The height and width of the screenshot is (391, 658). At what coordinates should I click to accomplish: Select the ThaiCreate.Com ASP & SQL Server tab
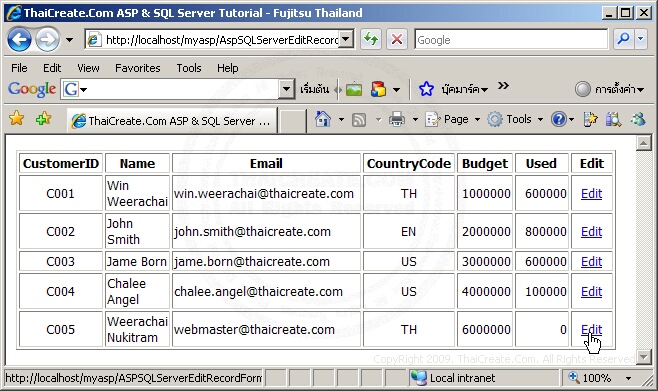172,121
